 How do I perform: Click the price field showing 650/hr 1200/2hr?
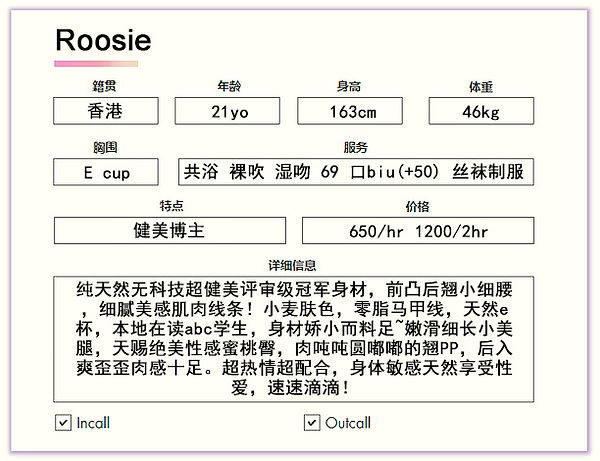pyautogui.click(x=418, y=231)
